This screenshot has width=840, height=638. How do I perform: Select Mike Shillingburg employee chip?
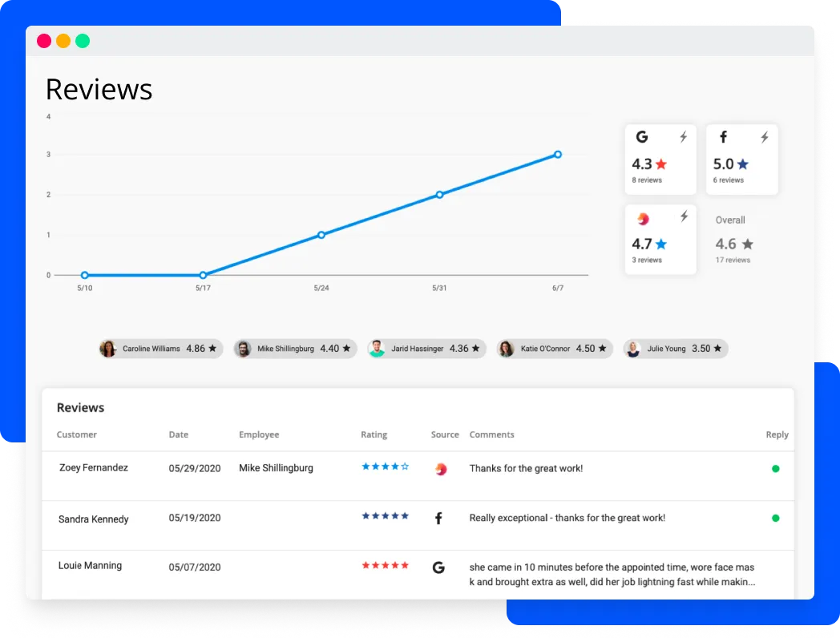coord(294,349)
